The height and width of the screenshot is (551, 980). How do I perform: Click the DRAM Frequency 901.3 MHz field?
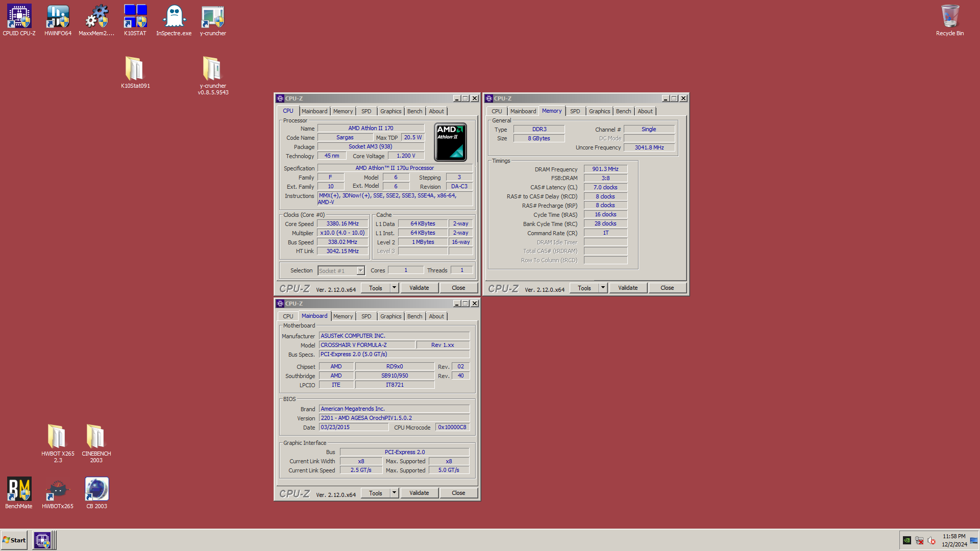(605, 169)
